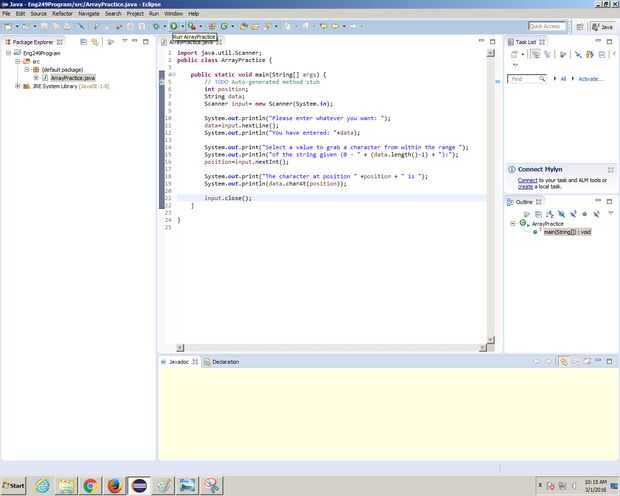
Task: Open the Java perspective
Action: point(603,26)
